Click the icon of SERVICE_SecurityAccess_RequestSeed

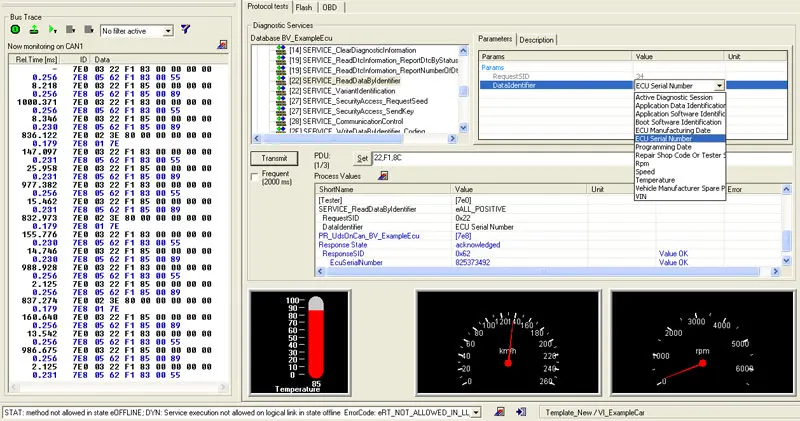click(281, 101)
